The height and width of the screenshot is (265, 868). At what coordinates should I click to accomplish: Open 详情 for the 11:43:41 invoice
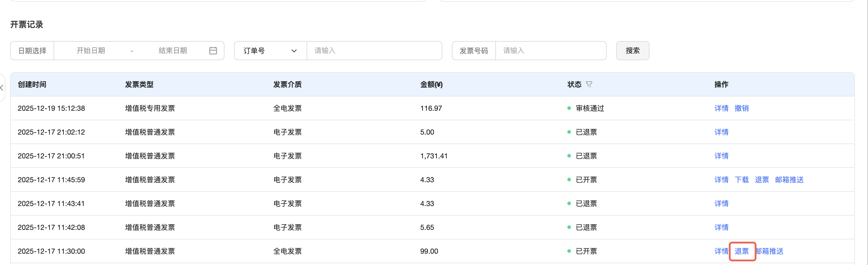point(721,204)
